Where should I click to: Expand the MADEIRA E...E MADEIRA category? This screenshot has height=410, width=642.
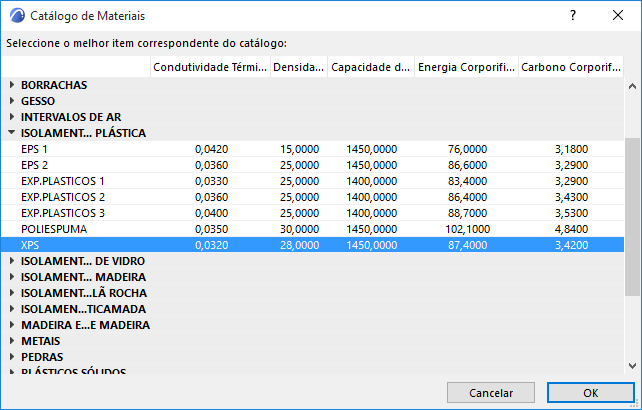pyautogui.click(x=12, y=325)
